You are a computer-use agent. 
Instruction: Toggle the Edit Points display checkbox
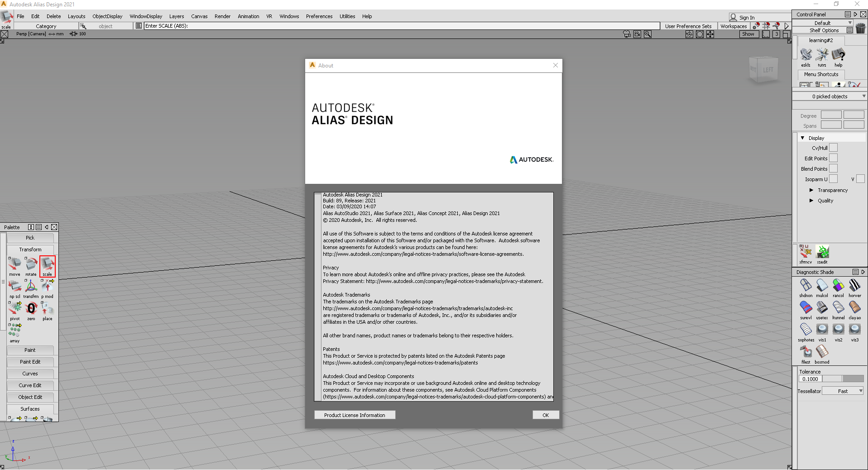click(x=833, y=158)
